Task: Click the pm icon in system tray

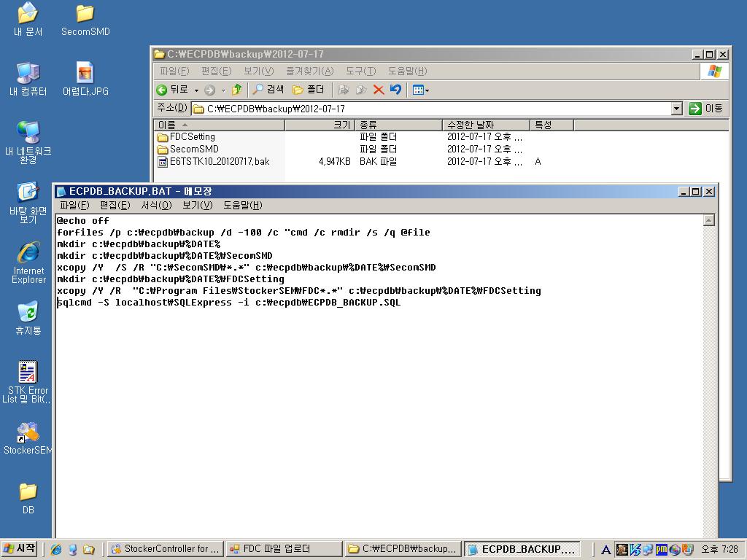Action: pyautogui.click(x=661, y=549)
